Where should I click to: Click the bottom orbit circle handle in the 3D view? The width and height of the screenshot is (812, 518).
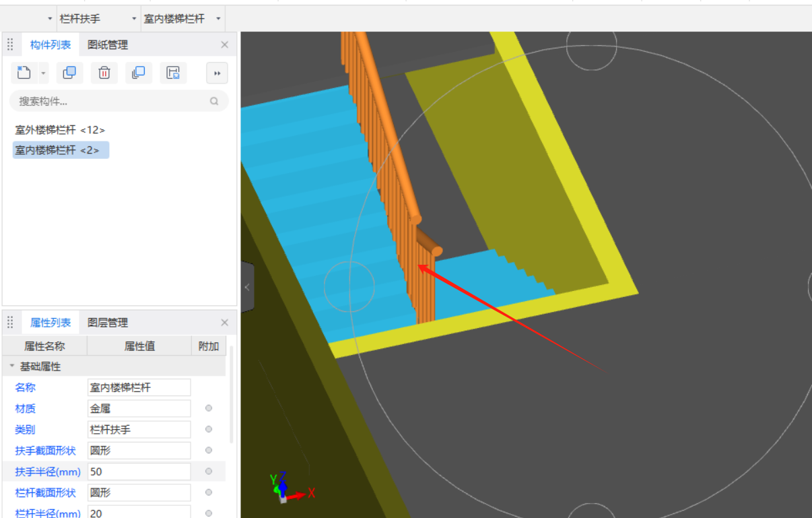click(591, 511)
